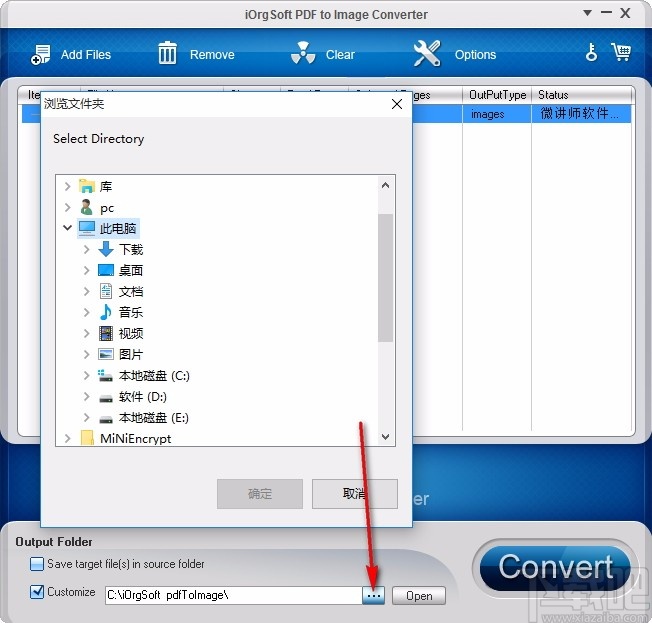Viewport: 652px width, 623px height.
Task: Toggle the Customize checkbox
Action: (x=37, y=591)
